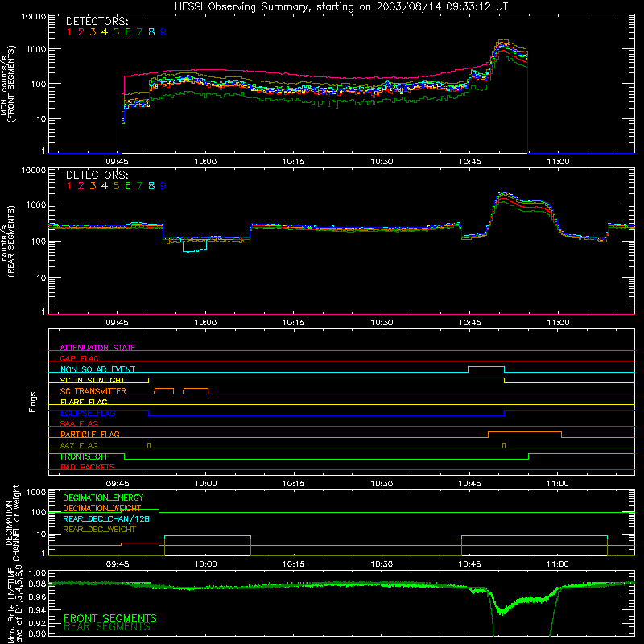This screenshot has height=644, width=644.
Task: Select dark green detector 7 in the rear-segments legend
Action: [139, 186]
